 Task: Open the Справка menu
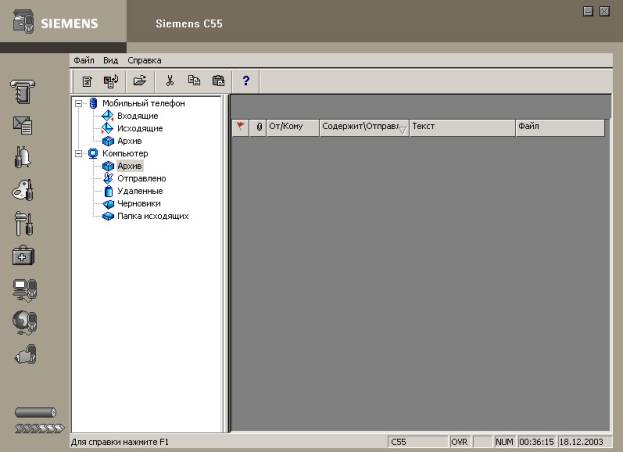(144, 60)
